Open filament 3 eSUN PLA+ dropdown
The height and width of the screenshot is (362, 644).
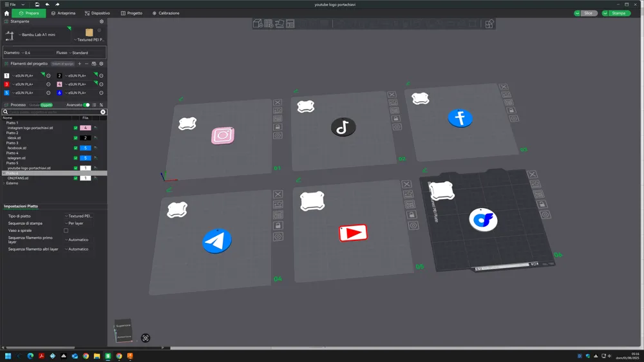(x=24, y=84)
